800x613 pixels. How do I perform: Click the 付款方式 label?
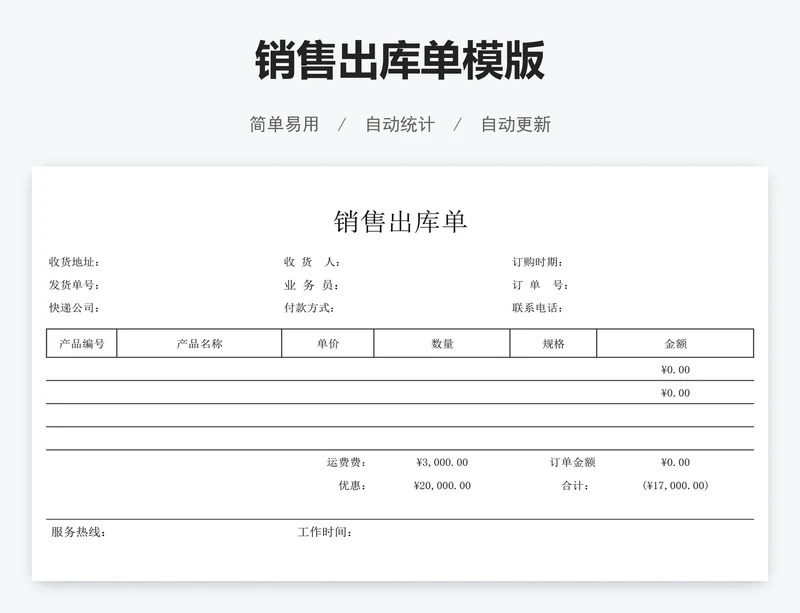309,308
